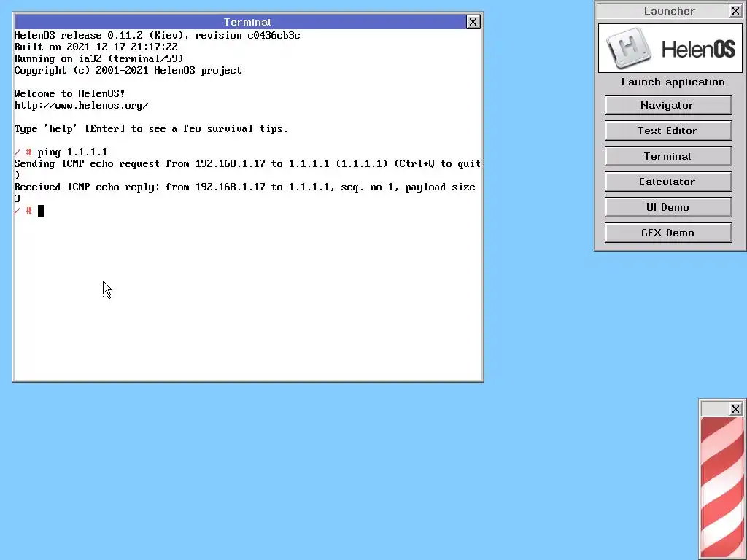The width and height of the screenshot is (747, 560).
Task: Close the Terminal window
Action: (x=473, y=22)
